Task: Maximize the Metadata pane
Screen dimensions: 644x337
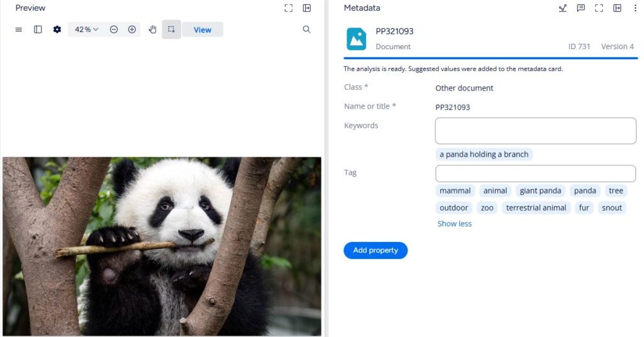Action: click(x=599, y=8)
